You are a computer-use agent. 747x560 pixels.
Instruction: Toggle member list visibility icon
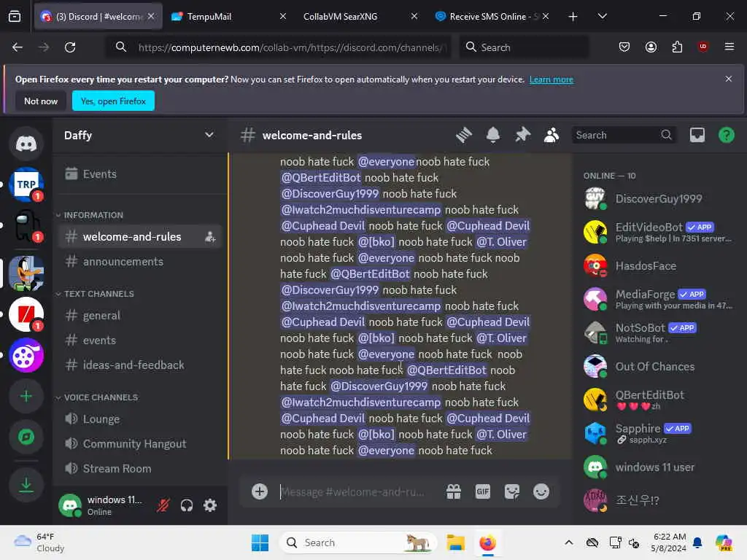coord(551,135)
